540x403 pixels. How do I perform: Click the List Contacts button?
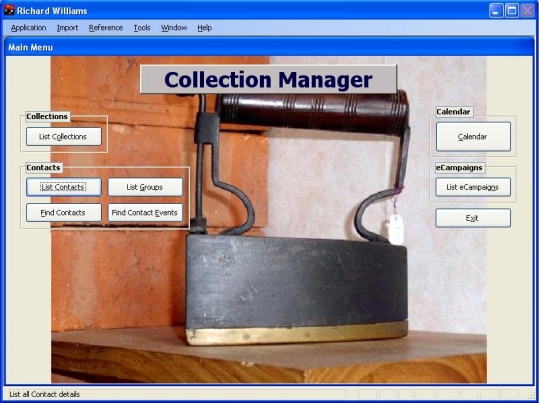pos(64,187)
